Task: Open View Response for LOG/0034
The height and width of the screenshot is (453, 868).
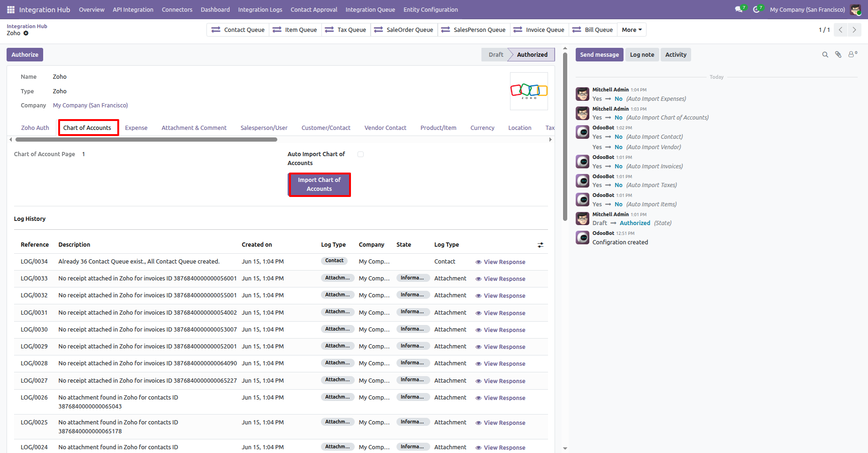Action: 500,262
